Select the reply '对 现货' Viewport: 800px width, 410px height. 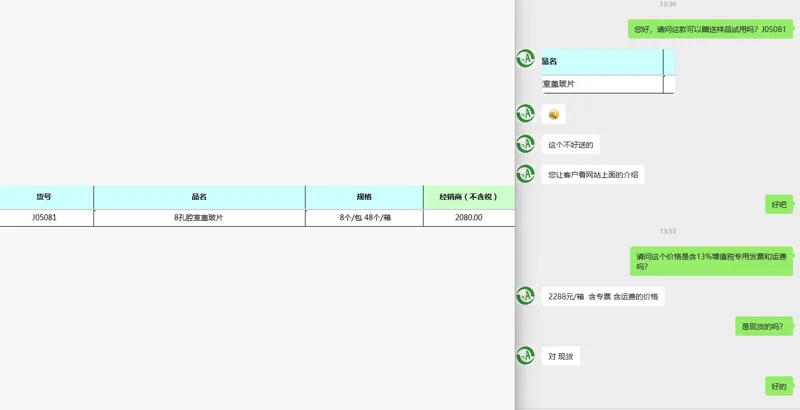561,356
